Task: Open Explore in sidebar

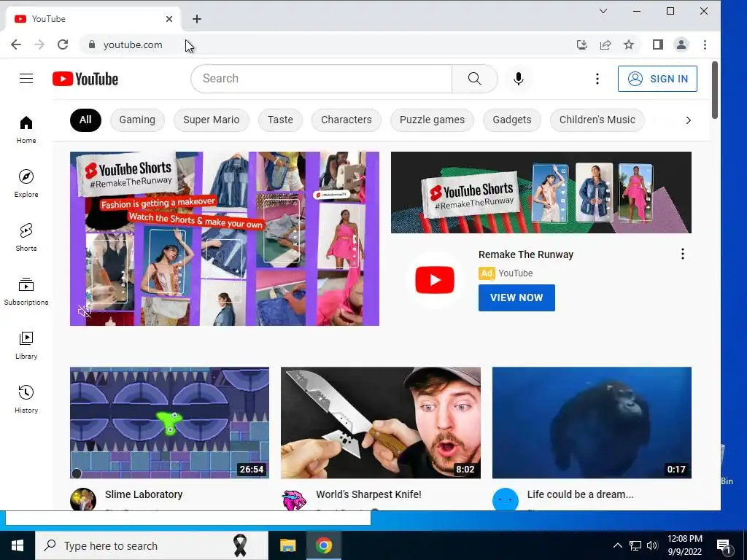Action: (x=26, y=183)
